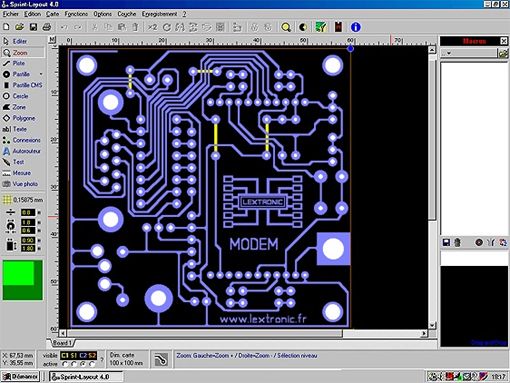The width and height of the screenshot is (510, 383).
Task: Open folder icon in Macros panel
Action: click(503, 53)
